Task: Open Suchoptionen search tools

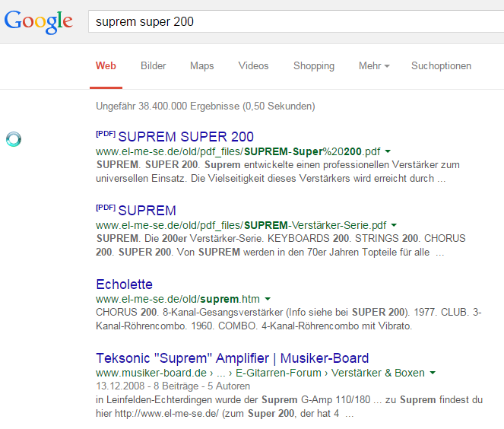Action: (441, 66)
